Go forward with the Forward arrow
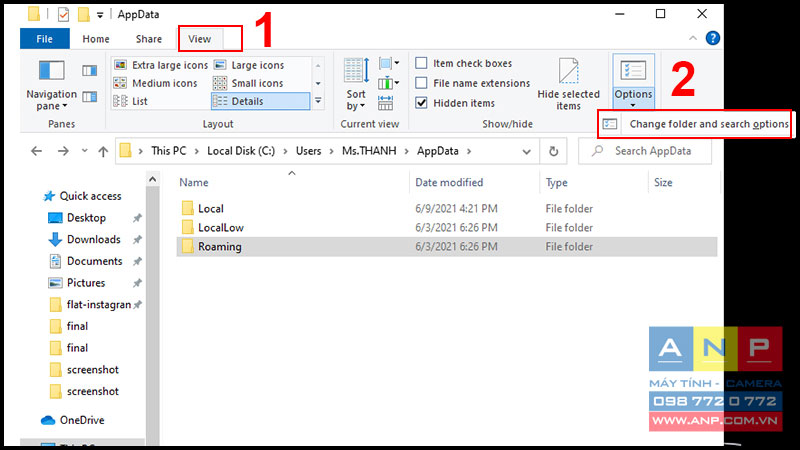Screen dimensions: 800x450 coord(63,151)
